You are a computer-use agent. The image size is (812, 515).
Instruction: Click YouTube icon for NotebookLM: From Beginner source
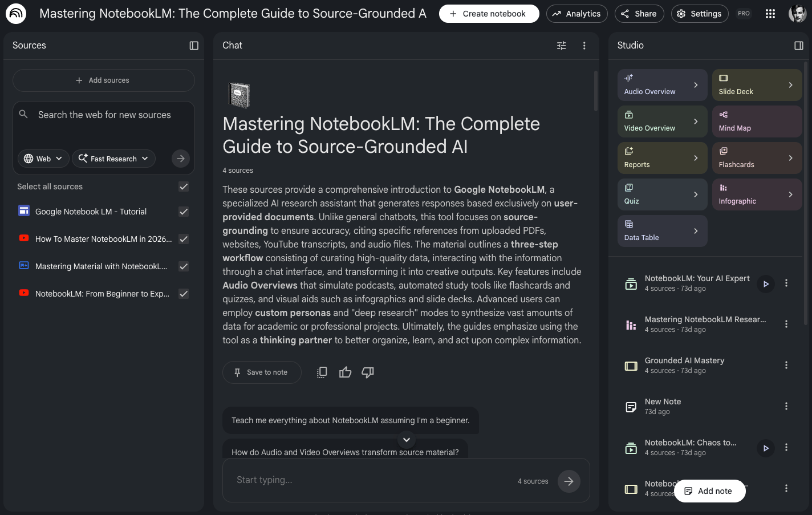click(x=24, y=293)
